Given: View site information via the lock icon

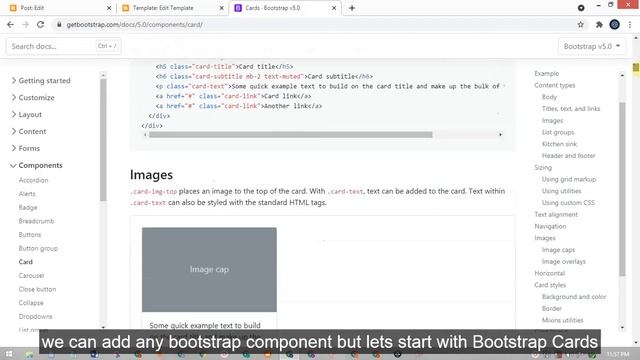Looking at the screenshot, I should click(59, 24).
